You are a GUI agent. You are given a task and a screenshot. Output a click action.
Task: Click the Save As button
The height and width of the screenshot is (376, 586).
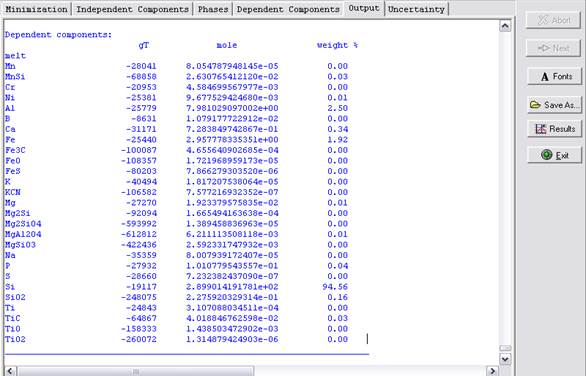tap(555, 105)
